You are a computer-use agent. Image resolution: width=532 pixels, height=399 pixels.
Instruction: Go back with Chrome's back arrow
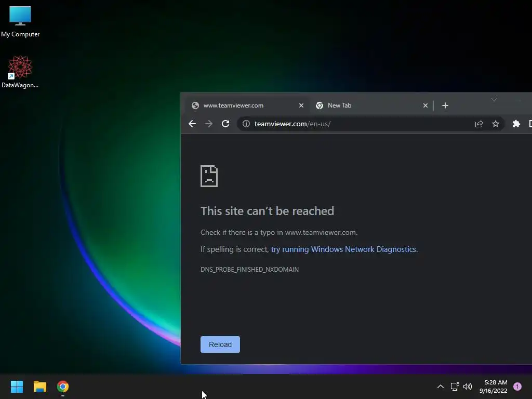[x=192, y=124]
